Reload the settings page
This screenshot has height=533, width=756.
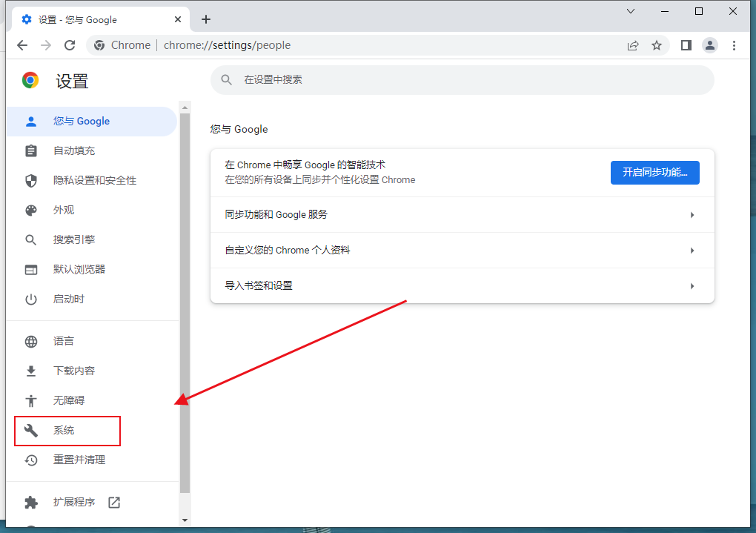(x=70, y=45)
